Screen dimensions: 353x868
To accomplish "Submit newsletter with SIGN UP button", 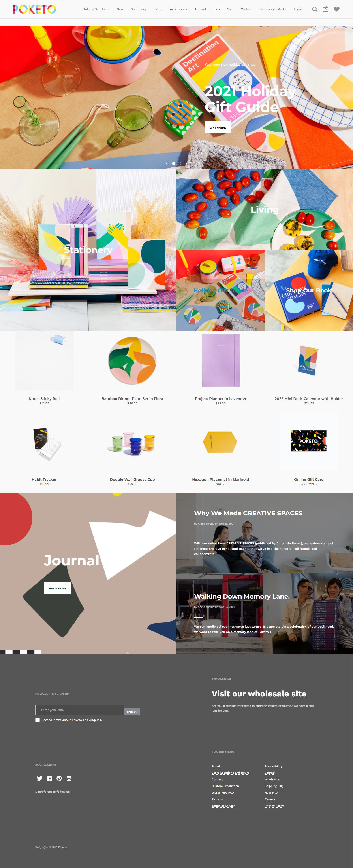I will click(132, 711).
